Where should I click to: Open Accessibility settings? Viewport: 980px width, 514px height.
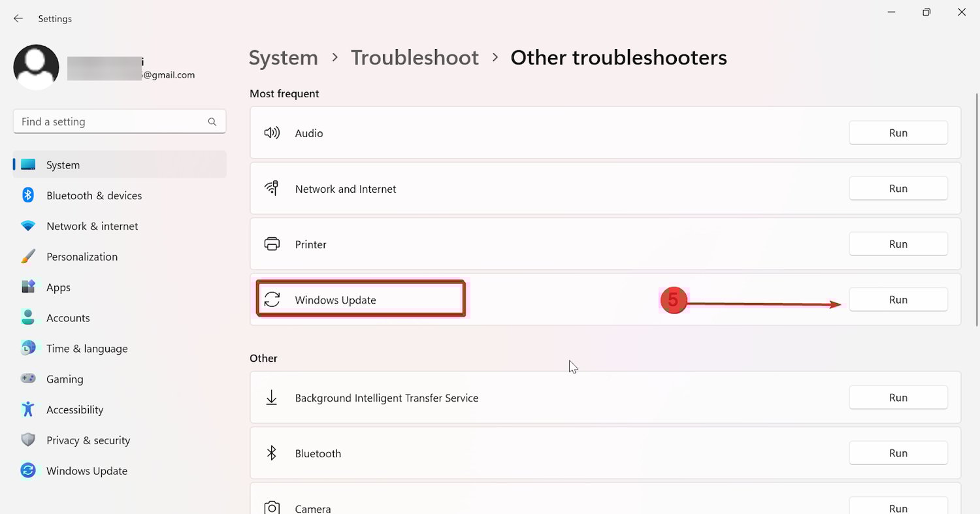[x=120, y=410]
